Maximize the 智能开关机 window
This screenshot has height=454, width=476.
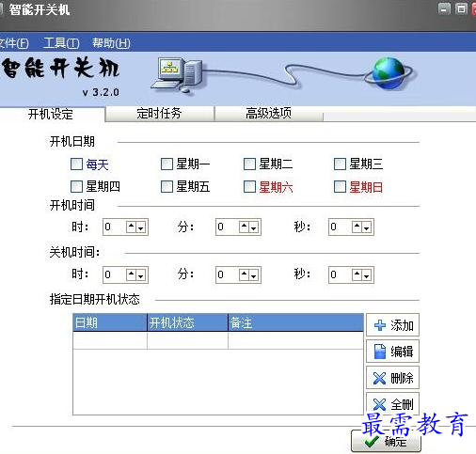click(x=461, y=9)
